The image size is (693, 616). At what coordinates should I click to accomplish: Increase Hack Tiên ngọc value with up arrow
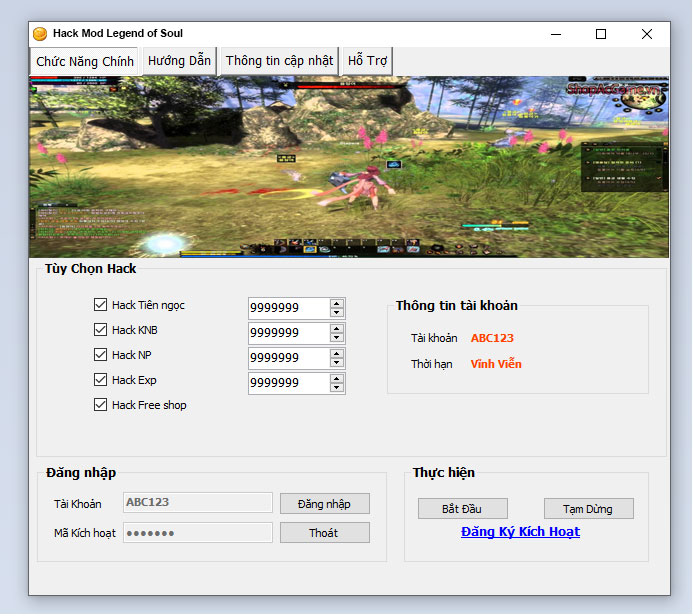click(x=337, y=303)
